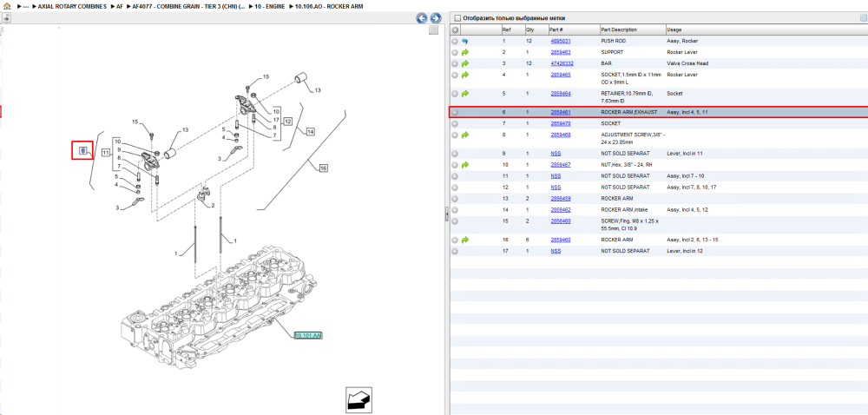Image resolution: width=868 pixels, height=415 pixels.
Task: Click callout 12 box in the diagram
Action: point(287,121)
